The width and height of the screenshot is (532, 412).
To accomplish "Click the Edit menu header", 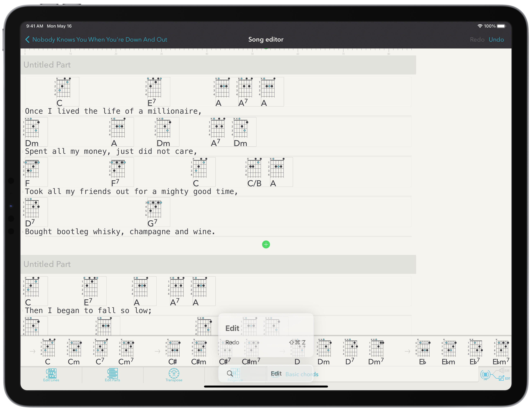I will (x=232, y=328).
